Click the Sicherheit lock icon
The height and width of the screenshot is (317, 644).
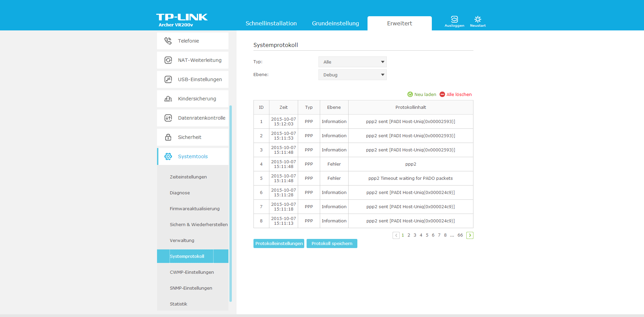[168, 137]
